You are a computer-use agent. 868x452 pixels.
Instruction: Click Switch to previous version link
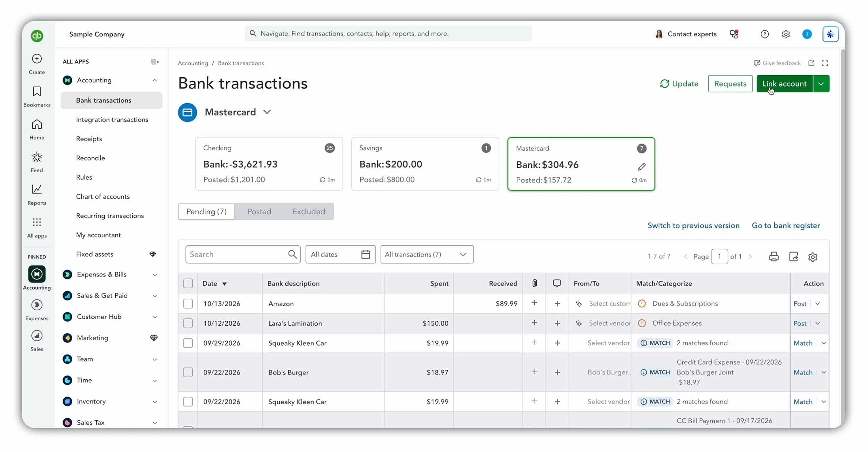point(693,225)
